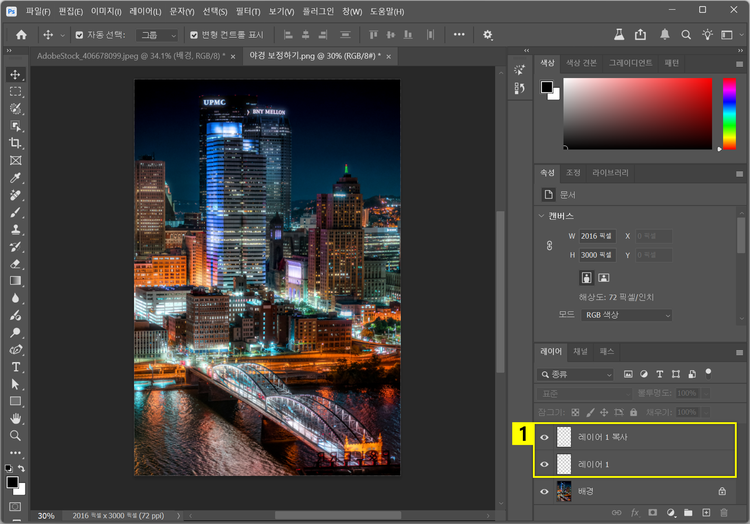Select the Crop tool
Image resolution: width=750 pixels, height=524 pixels.
click(15, 143)
